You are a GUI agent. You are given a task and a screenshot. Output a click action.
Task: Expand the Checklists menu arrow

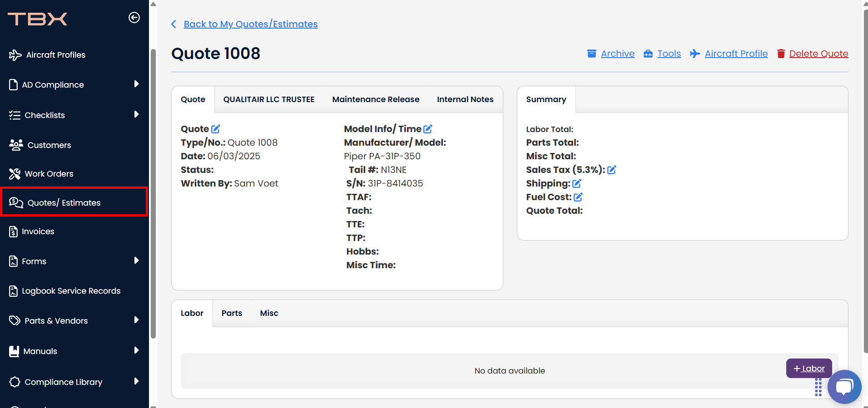tap(136, 114)
